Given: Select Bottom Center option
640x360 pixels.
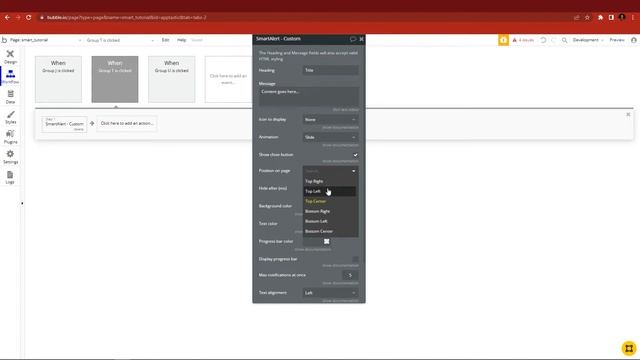Looking at the screenshot, I should tap(330, 231).
